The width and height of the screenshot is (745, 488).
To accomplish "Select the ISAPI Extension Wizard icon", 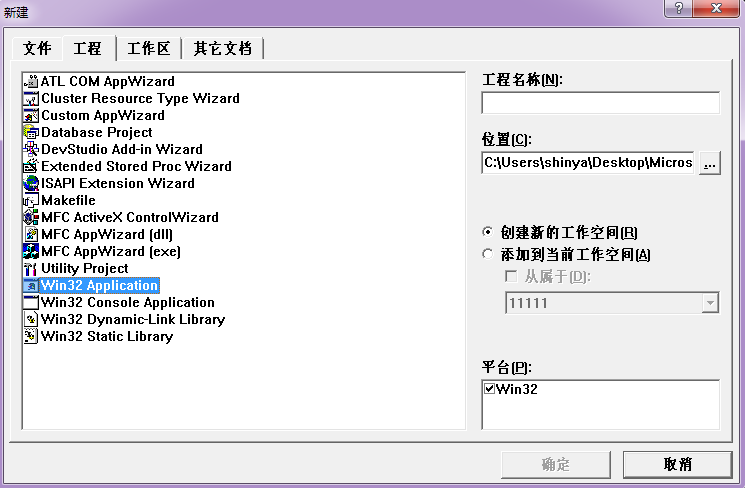I will (x=31, y=184).
